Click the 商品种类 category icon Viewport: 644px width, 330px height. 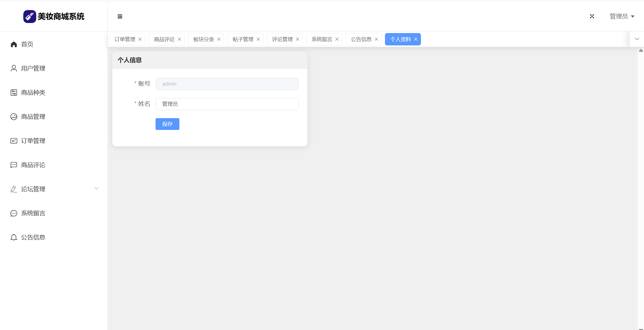14,93
